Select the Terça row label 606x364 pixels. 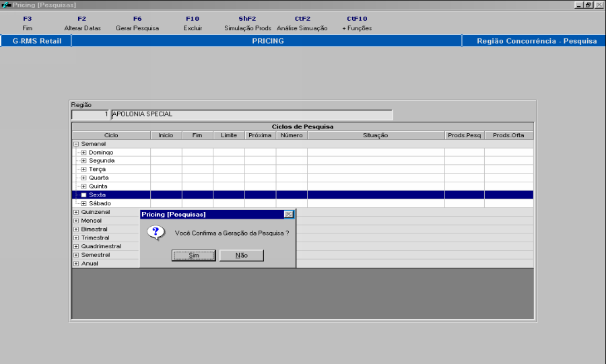[x=97, y=169]
